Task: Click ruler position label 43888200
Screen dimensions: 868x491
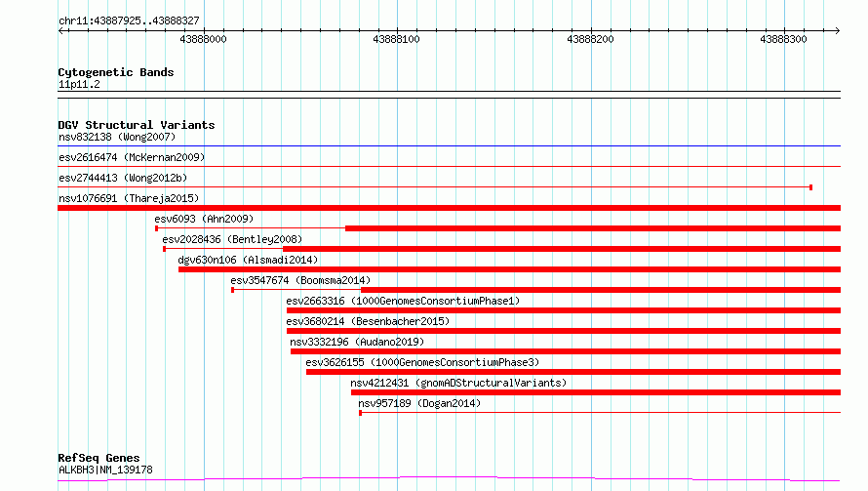Action: pos(590,39)
